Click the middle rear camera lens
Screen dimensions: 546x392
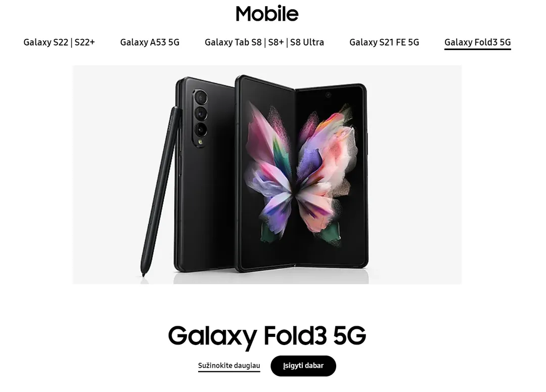[201, 113]
